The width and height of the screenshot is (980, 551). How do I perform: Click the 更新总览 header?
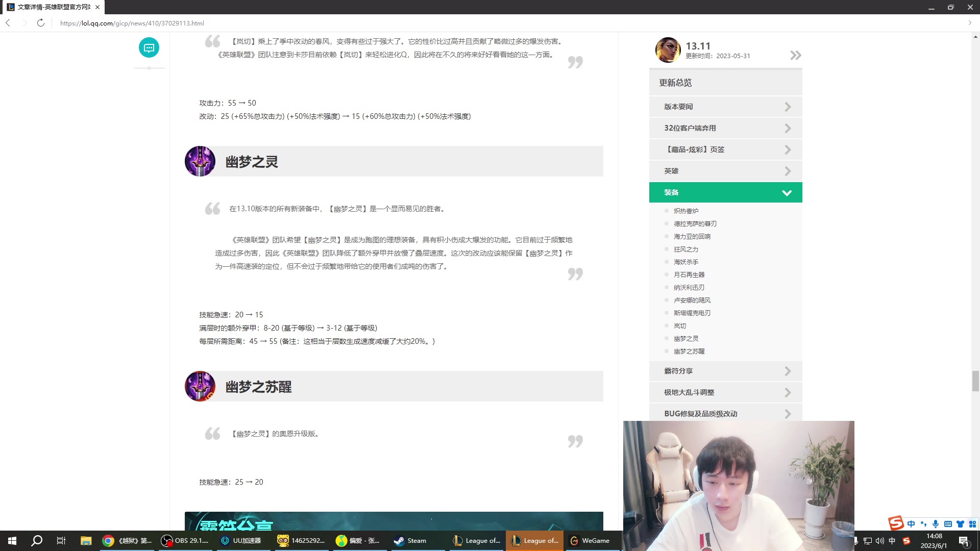pos(726,83)
